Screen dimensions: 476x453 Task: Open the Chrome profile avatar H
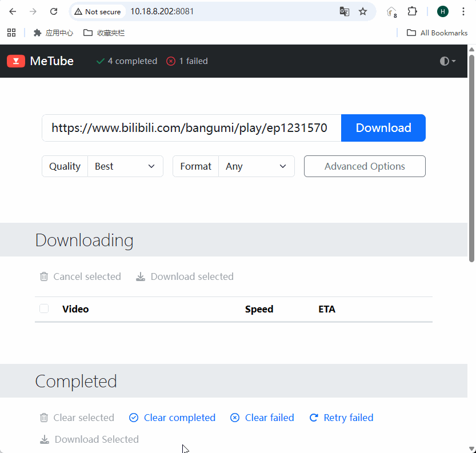click(x=443, y=11)
